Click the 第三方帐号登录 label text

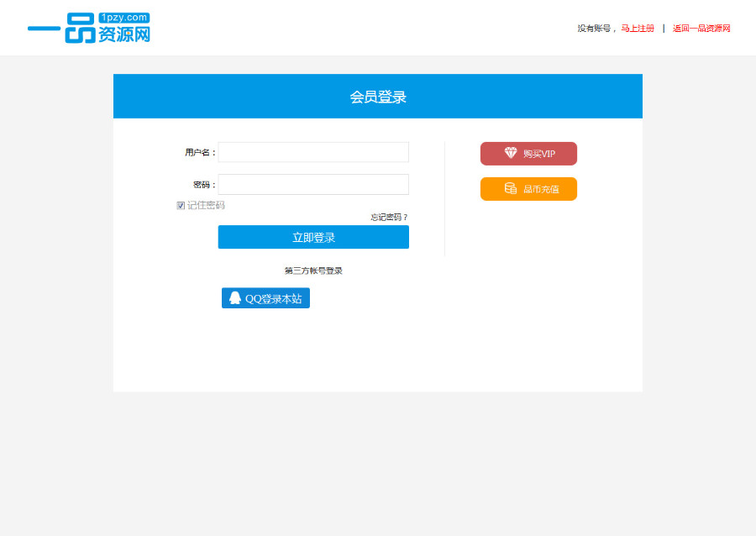click(x=313, y=270)
